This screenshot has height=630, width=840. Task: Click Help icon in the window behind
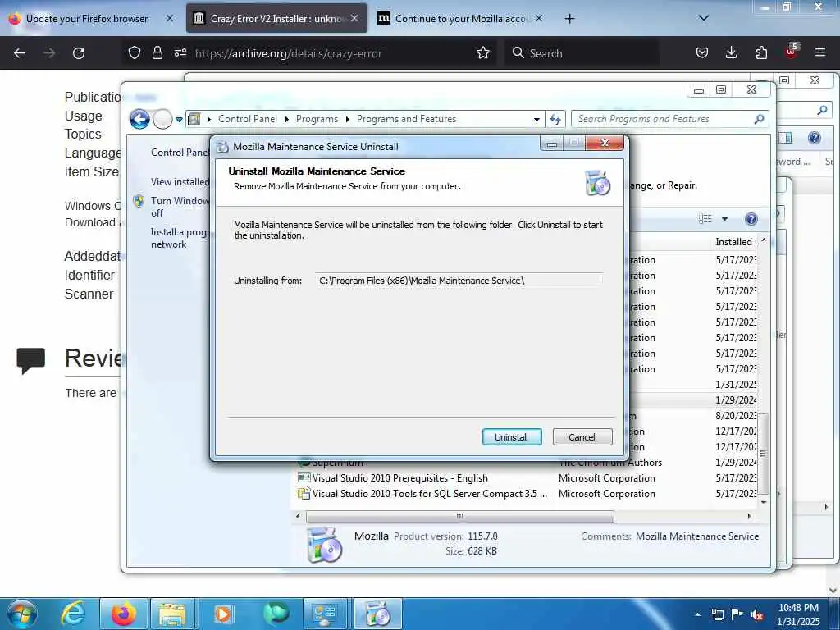815,138
